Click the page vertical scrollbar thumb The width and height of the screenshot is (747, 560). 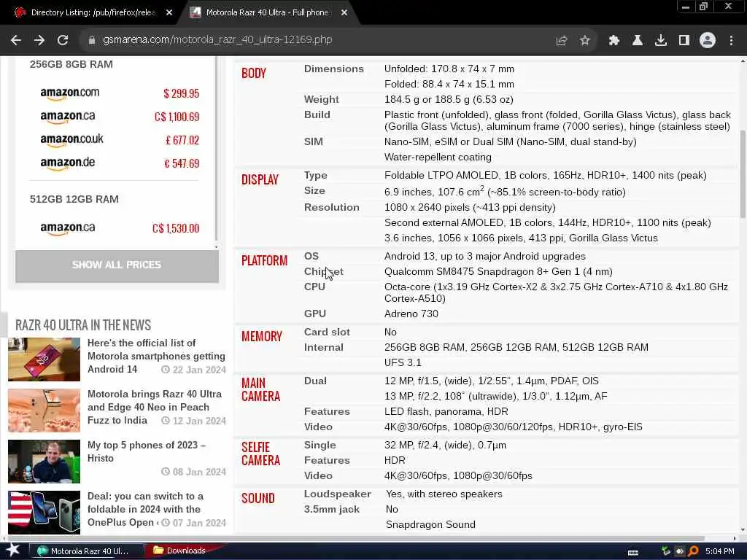click(x=742, y=174)
